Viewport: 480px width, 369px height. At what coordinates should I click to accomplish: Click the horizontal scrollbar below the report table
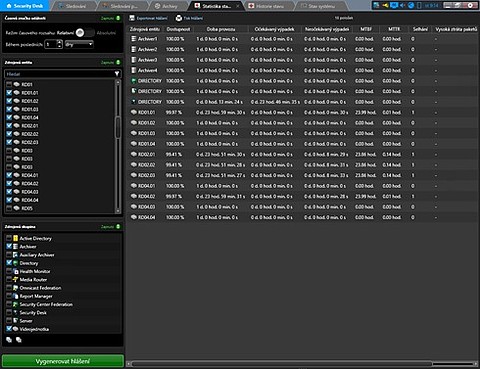282,364
